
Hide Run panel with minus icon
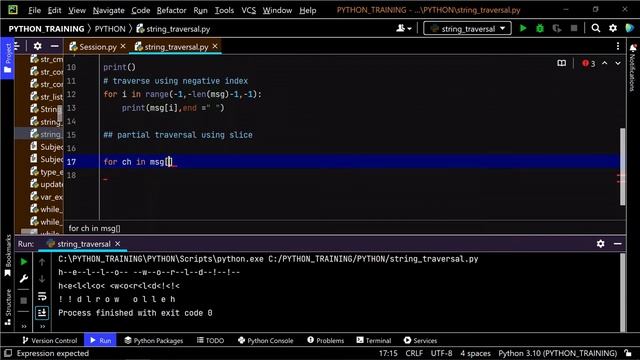(x=618, y=244)
